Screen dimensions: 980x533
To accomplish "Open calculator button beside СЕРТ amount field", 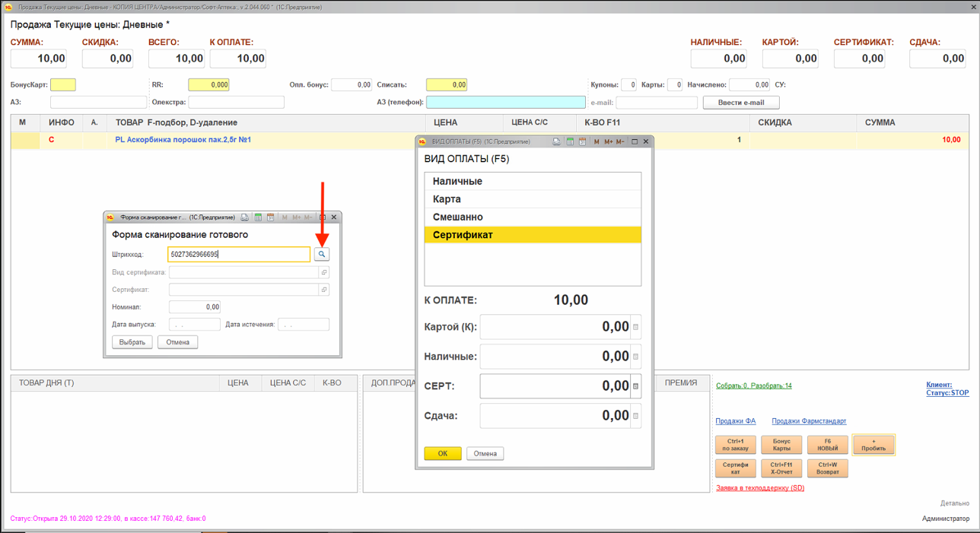I will 636,386.
